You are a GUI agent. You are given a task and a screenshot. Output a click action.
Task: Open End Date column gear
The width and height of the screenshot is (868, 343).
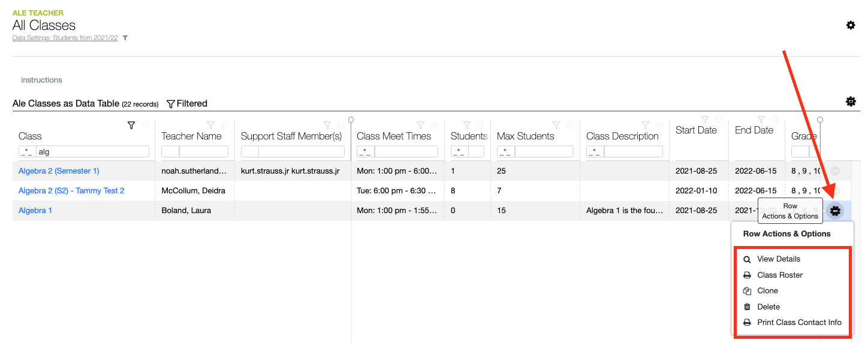774,119
